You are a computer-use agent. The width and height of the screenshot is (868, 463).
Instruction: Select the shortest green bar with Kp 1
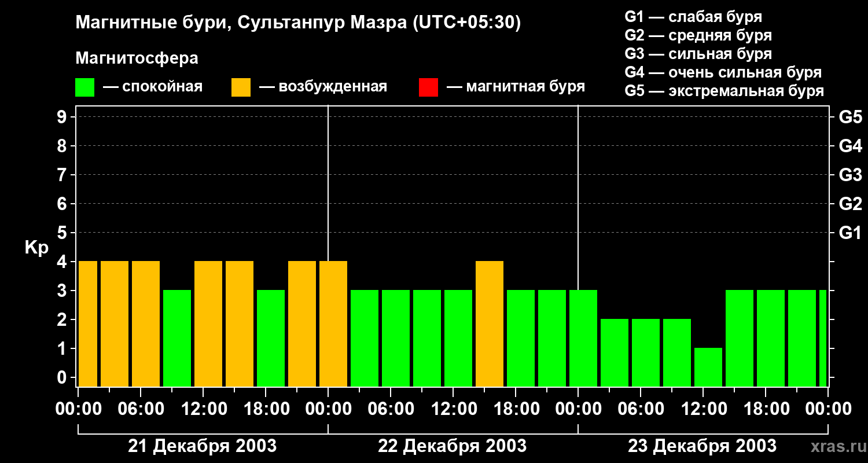[x=708, y=367]
